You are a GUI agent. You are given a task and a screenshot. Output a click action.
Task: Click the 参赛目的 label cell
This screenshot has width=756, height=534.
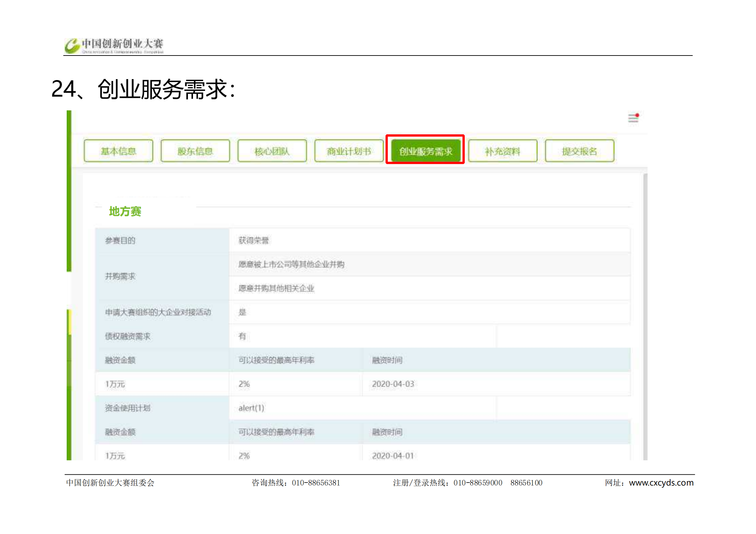coord(120,240)
